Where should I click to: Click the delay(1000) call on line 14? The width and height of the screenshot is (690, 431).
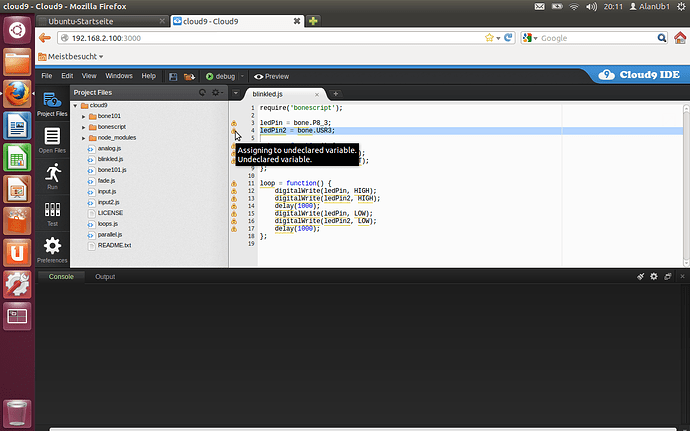pos(297,206)
